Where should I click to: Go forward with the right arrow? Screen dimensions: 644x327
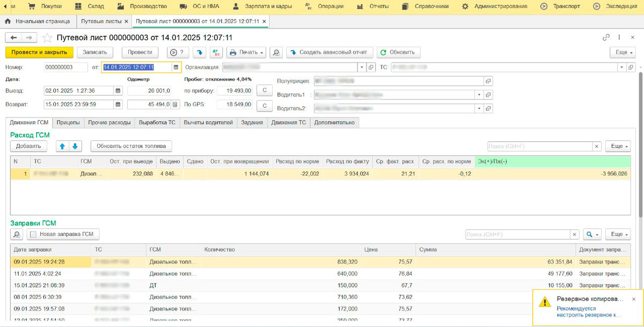29,38
